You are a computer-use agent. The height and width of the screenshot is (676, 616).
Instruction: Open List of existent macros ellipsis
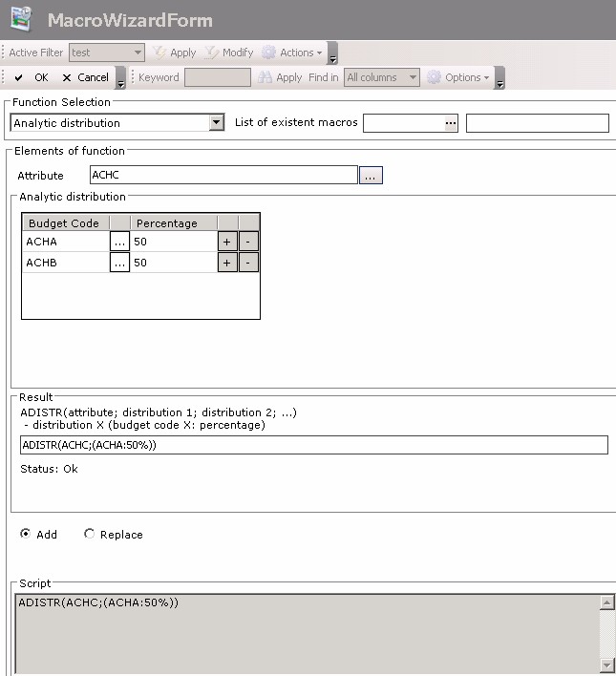(451, 123)
